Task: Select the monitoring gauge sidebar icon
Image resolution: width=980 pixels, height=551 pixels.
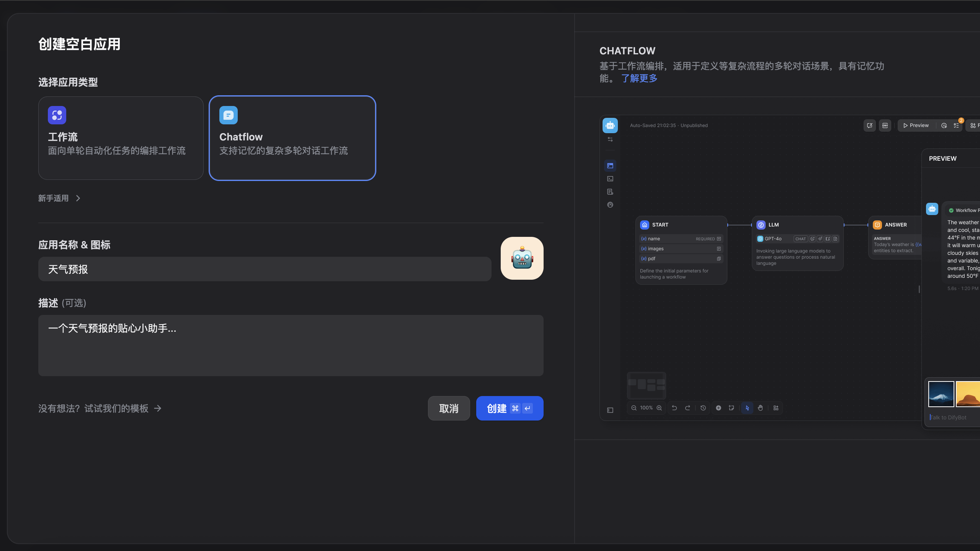Action: [610, 205]
